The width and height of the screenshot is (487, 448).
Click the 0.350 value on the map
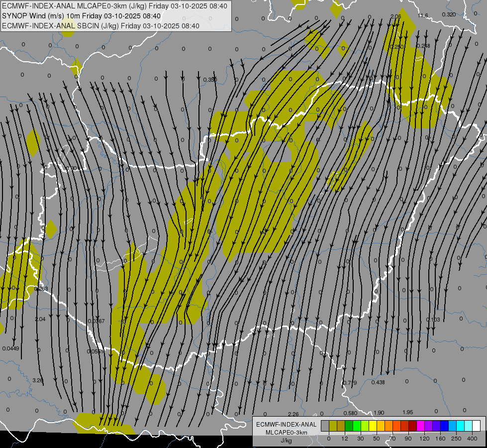pos(210,80)
